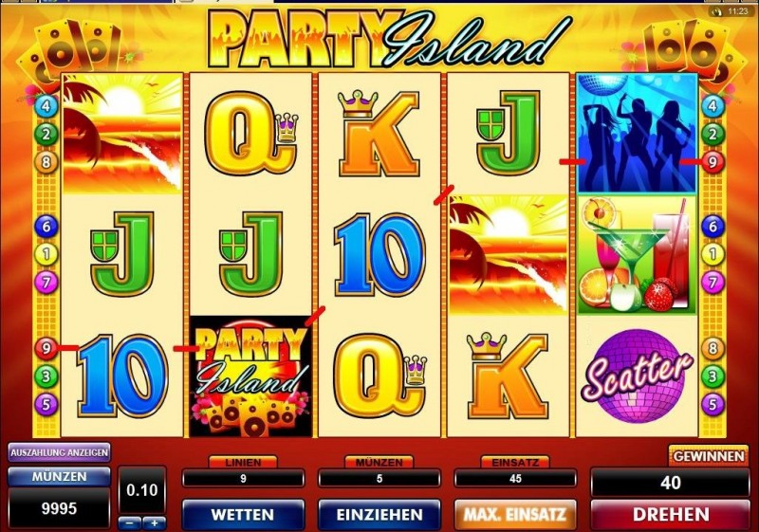
Task: Select payline 4 marker on left side
Action: (46, 105)
